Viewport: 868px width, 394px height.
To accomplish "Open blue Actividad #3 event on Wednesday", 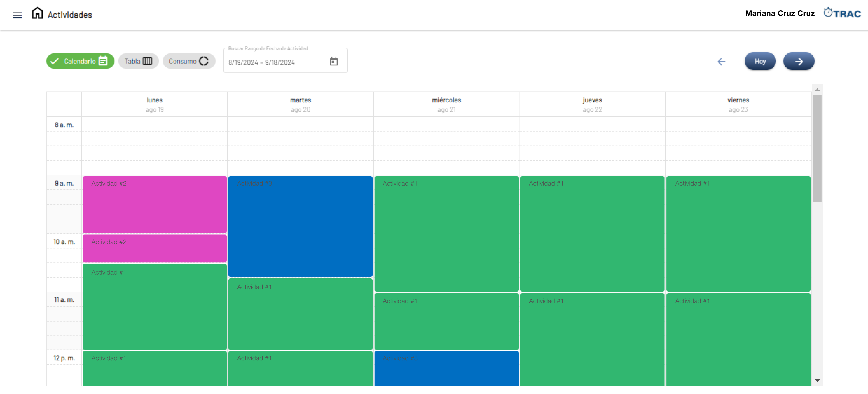I will click(446, 368).
